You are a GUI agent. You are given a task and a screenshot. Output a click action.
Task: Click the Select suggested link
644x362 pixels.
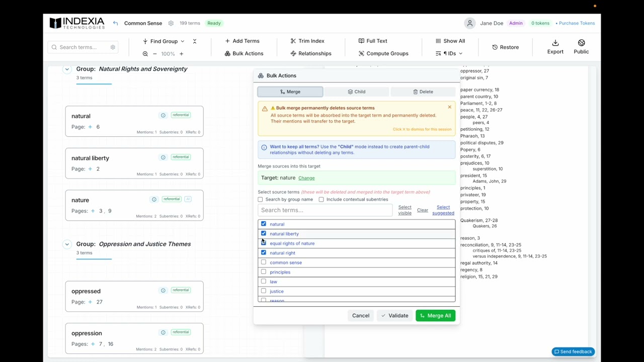[x=443, y=210]
